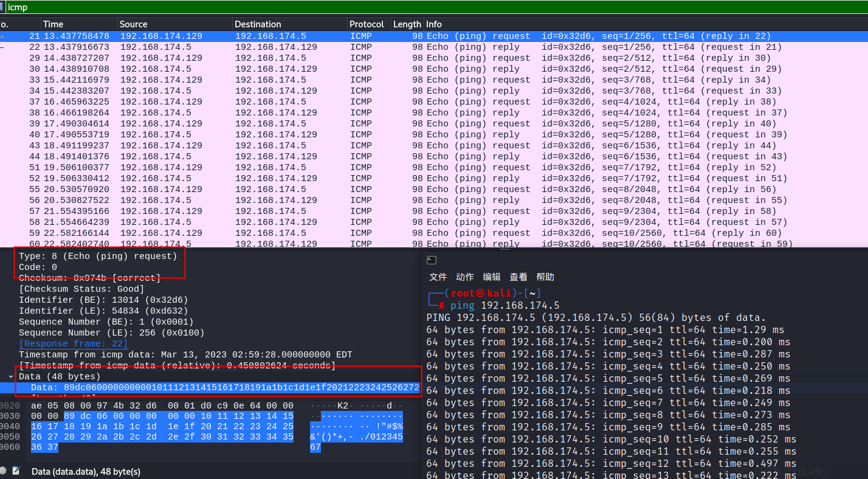The height and width of the screenshot is (479, 868).
Task: Select packet 22 ping reply row
Action: [434, 47]
